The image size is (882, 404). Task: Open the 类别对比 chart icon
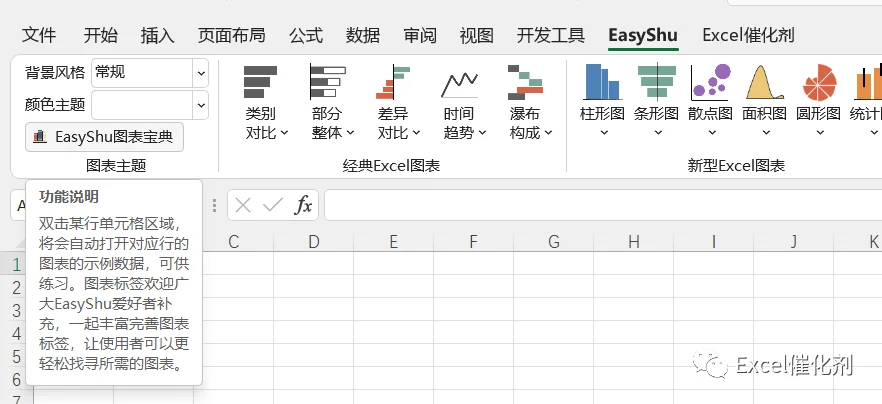[260, 82]
